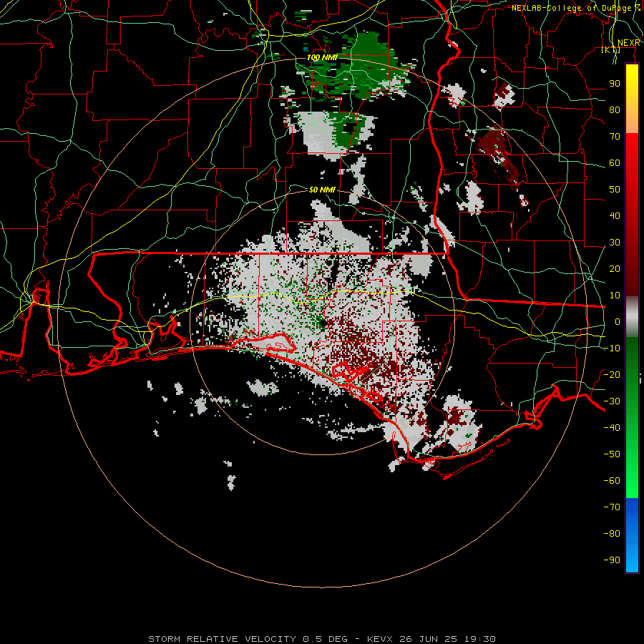
Task: Click the Storm Relative Velocity KEVX caption text
Action: click(322, 639)
